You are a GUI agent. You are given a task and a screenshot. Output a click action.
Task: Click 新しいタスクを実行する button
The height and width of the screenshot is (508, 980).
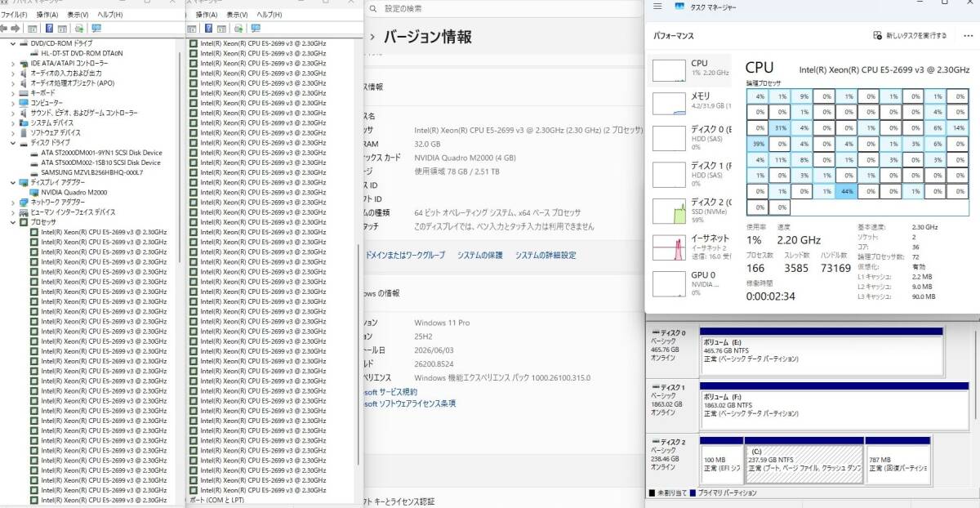[910, 36]
